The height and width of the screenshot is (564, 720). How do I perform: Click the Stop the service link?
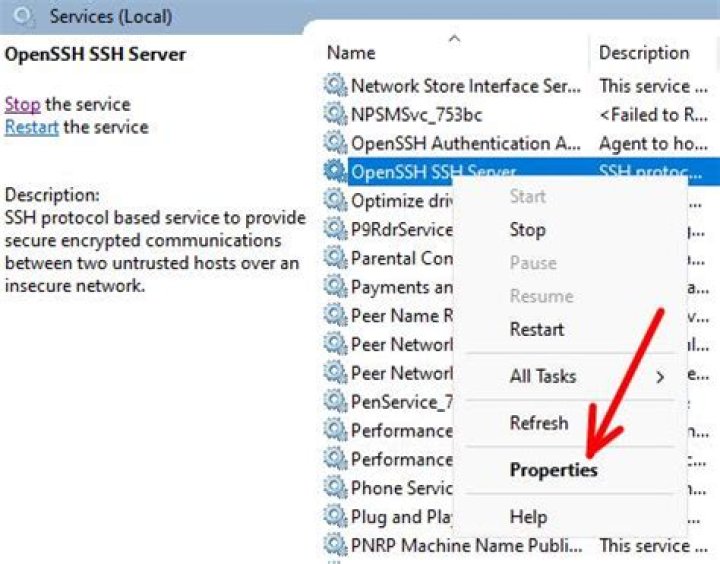tap(22, 104)
